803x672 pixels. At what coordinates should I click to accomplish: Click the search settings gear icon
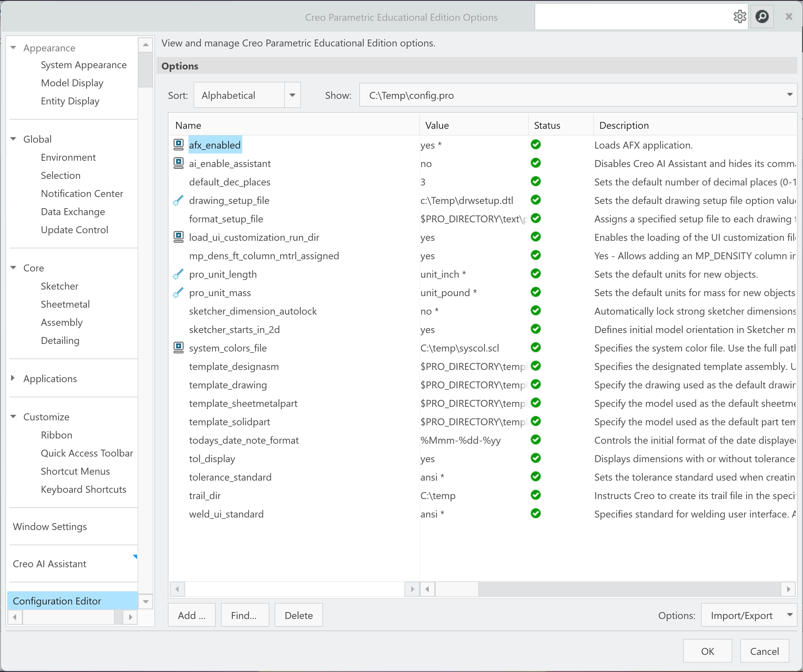click(x=739, y=16)
